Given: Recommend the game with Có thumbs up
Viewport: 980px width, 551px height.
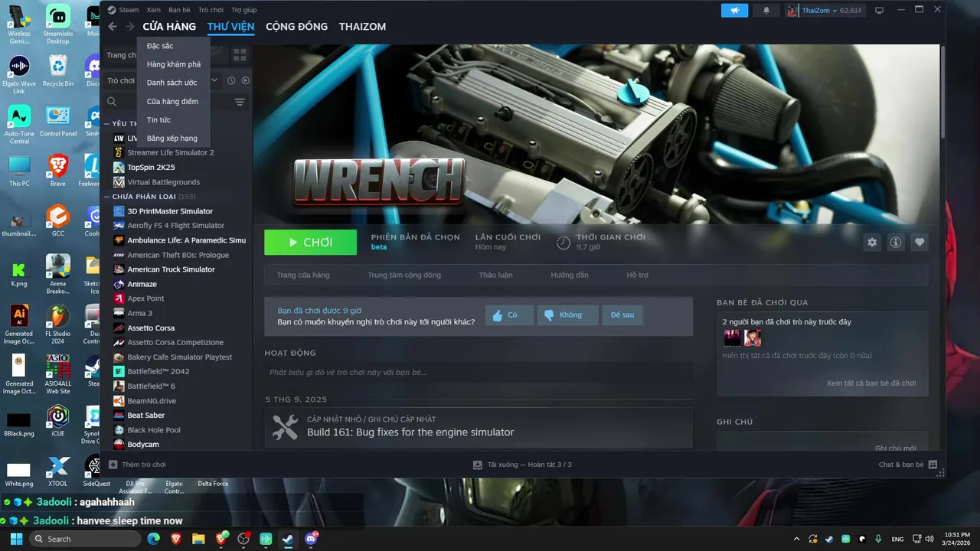Looking at the screenshot, I should pyautogui.click(x=509, y=315).
